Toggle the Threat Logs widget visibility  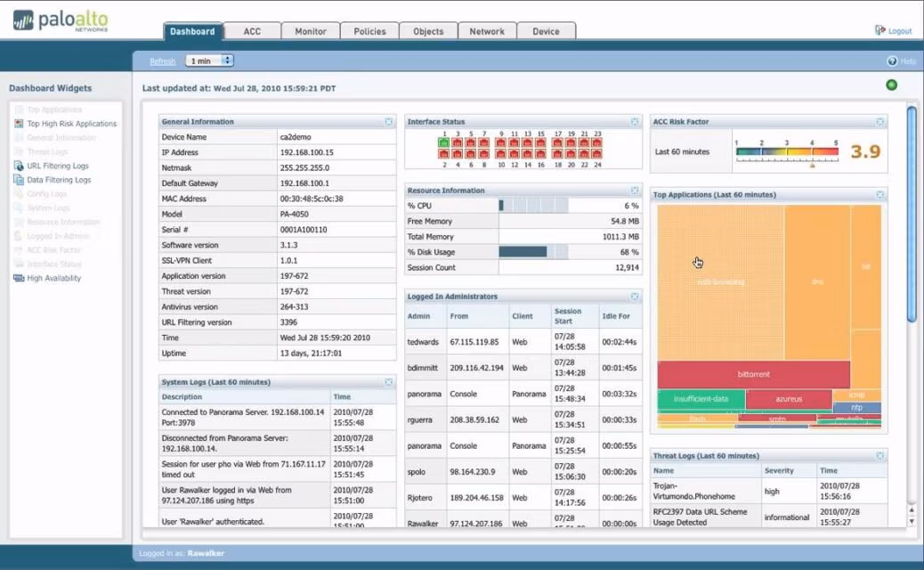point(879,455)
